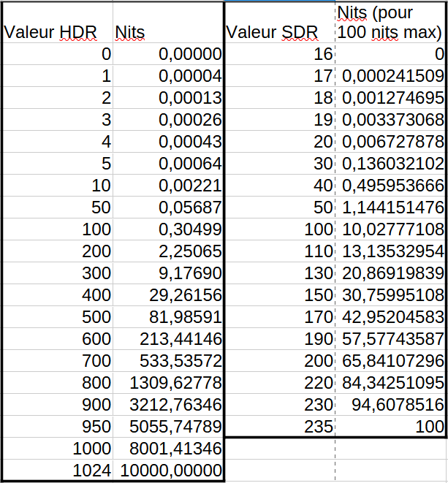Click the SDR value 16 cell

pos(279,53)
